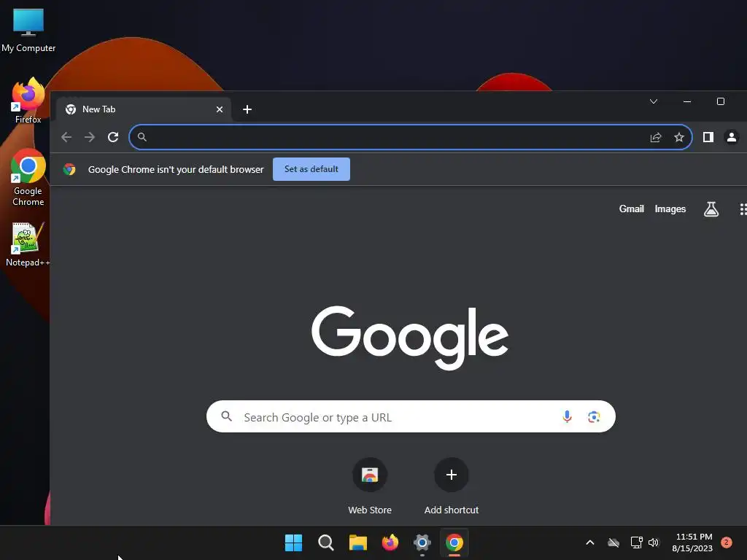Minimize the Chrome window
The width and height of the screenshot is (747, 560).
pos(687,101)
